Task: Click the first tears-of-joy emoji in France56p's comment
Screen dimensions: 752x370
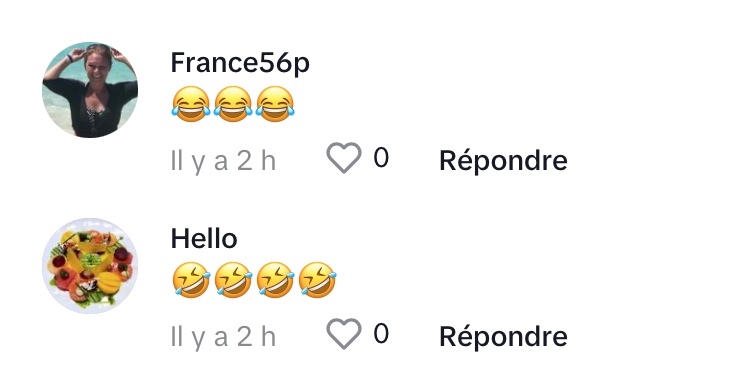Action: 191,104
